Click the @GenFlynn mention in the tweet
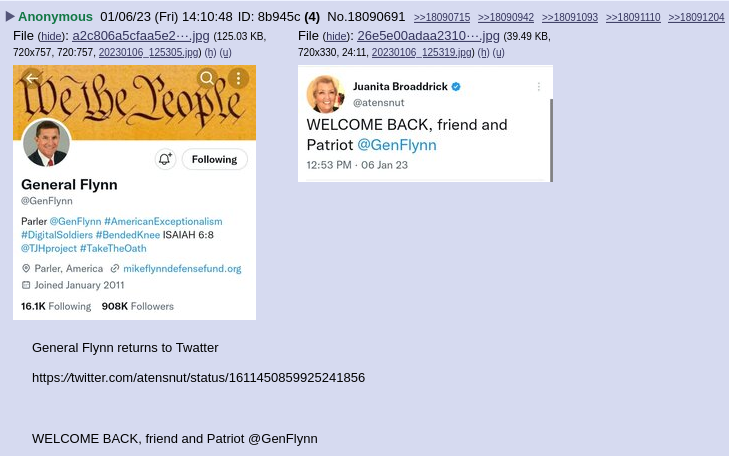729x456 pixels. [x=397, y=145]
